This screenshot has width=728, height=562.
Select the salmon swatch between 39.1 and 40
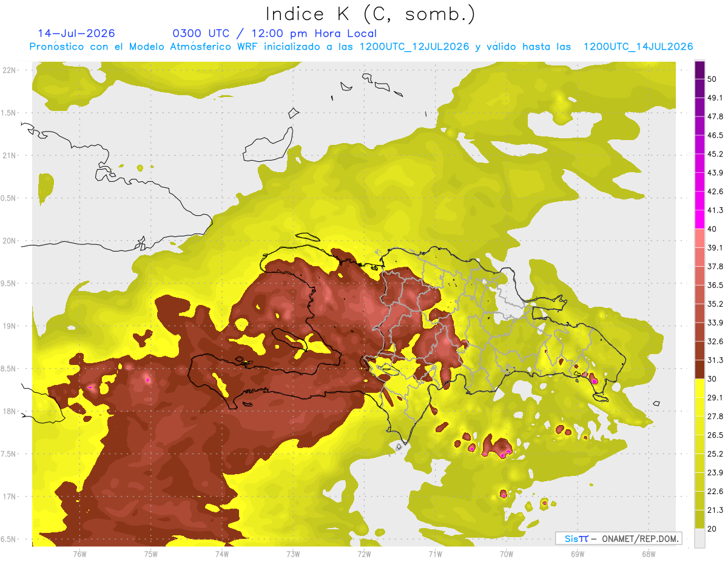[x=700, y=238]
